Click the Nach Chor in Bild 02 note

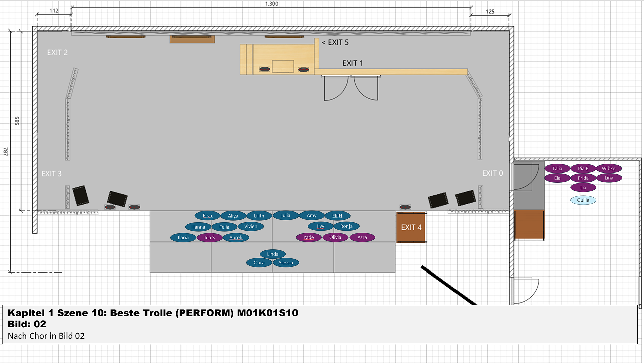pyautogui.click(x=46, y=336)
